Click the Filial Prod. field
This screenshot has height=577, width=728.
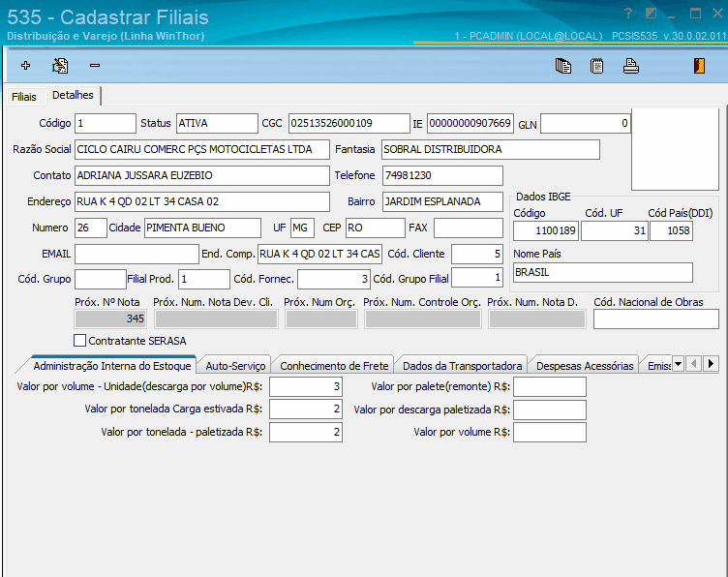coord(204,279)
